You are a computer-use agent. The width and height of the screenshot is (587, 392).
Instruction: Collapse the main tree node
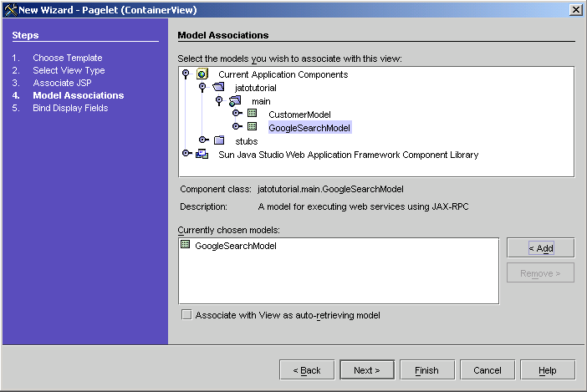point(219,100)
